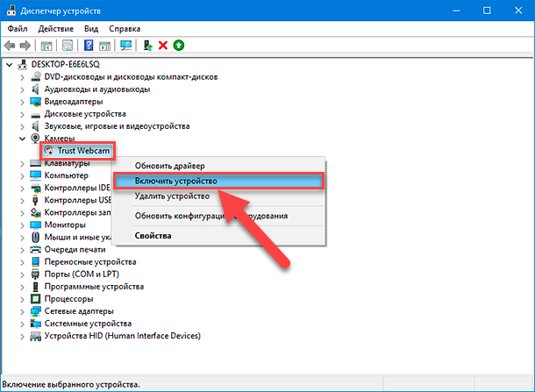Click the Forward arrow toolbar icon
Image resolution: width=535 pixels, height=392 pixels.
click(25, 46)
